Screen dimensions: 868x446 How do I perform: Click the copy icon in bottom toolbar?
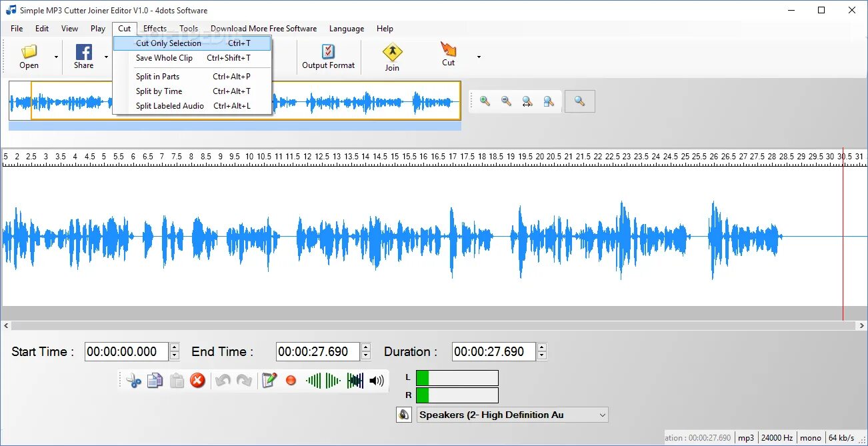(155, 381)
